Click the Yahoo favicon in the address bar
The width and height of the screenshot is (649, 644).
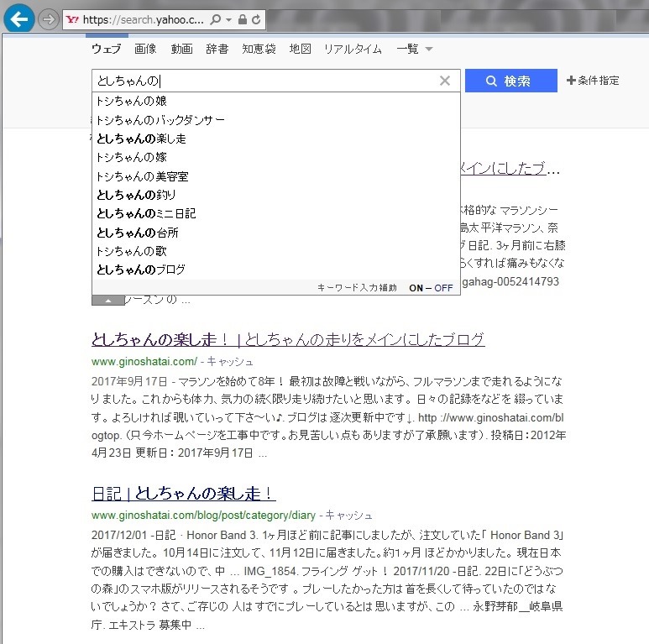pyautogui.click(x=72, y=19)
